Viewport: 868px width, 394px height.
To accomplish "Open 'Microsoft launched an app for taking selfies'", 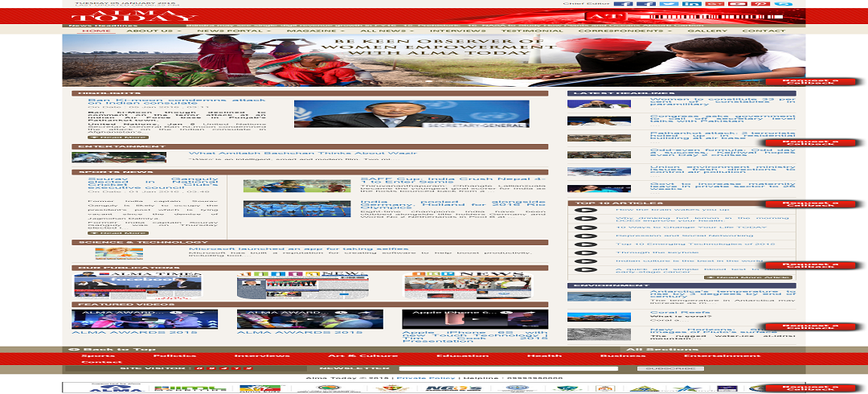I will (298, 248).
